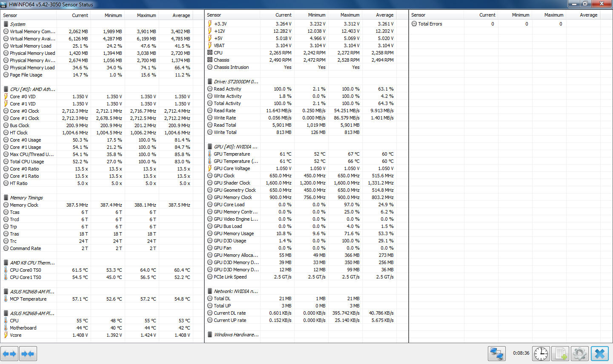Click the shrink columns arrows button
613x364 pixels.
pyautogui.click(x=28, y=354)
